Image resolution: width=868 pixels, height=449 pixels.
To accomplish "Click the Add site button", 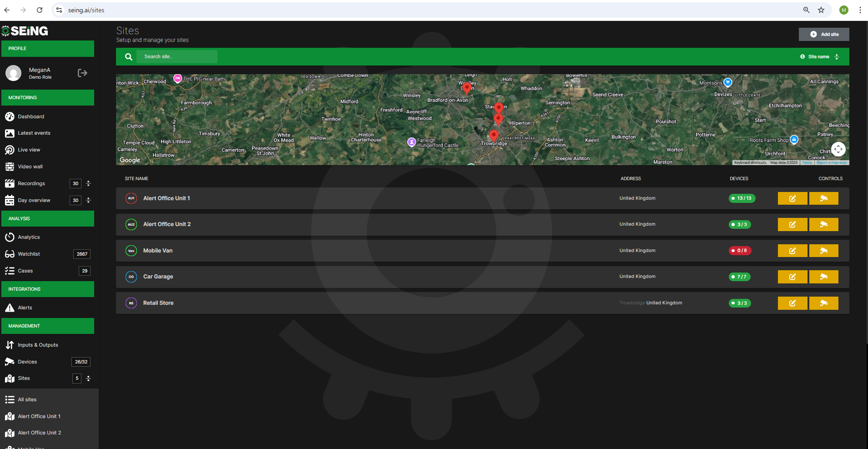I will click(x=823, y=34).
